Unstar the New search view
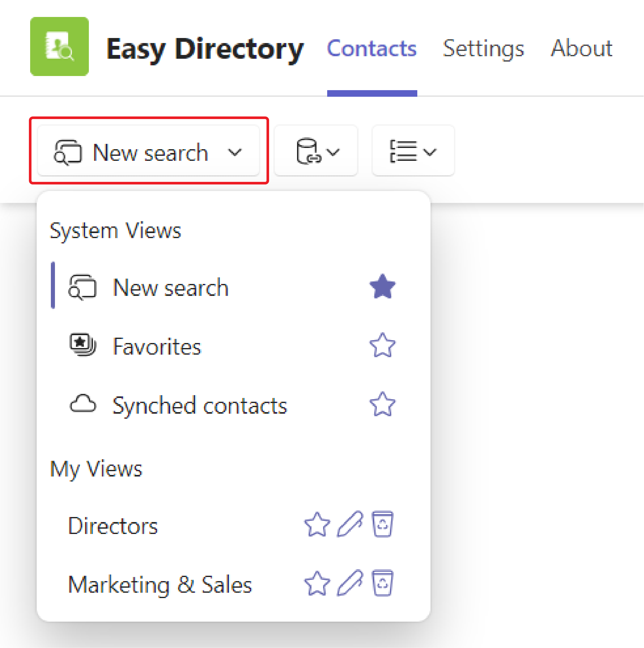Image resolution: width=644 pixels, height=648 pixels. (382, 286)
